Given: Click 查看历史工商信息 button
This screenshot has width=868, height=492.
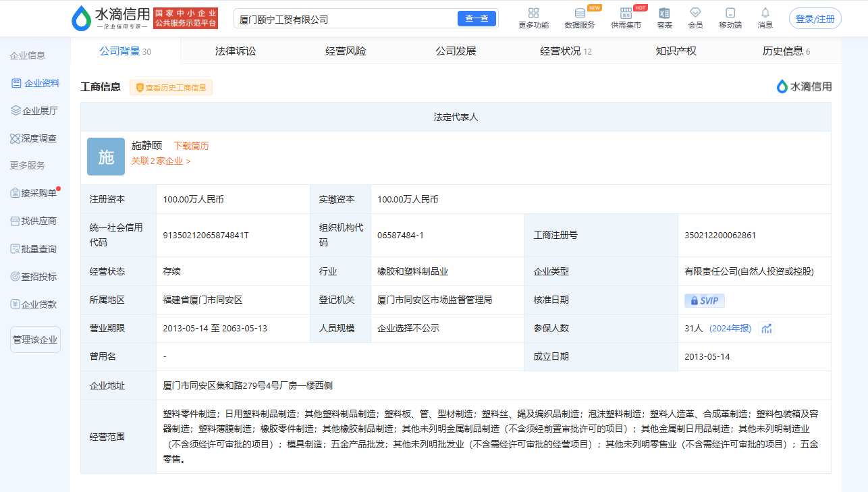Looking at the screenshot, I should pyautogui.click(x=171, y=88).
